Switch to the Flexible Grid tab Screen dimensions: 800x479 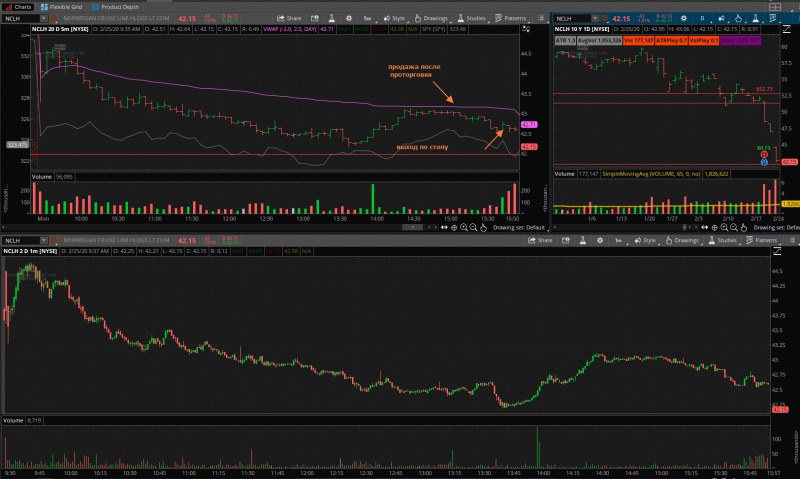(x=60, y=6)
